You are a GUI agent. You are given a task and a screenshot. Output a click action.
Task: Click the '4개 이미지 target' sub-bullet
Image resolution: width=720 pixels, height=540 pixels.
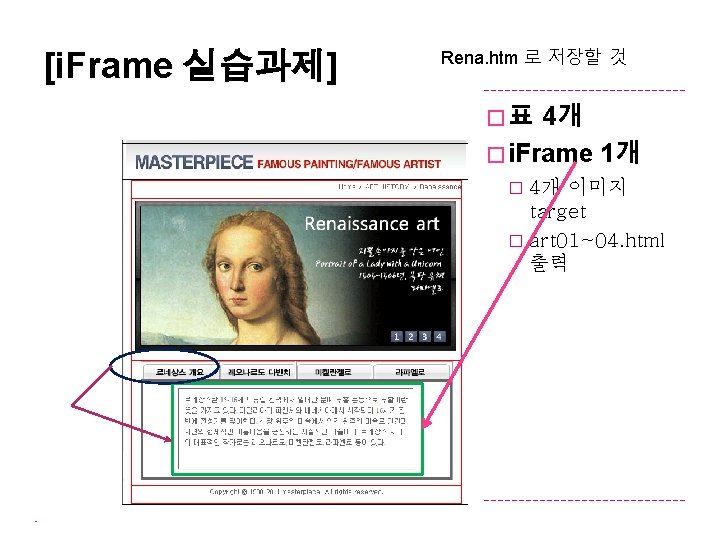(x=577, y=199)
